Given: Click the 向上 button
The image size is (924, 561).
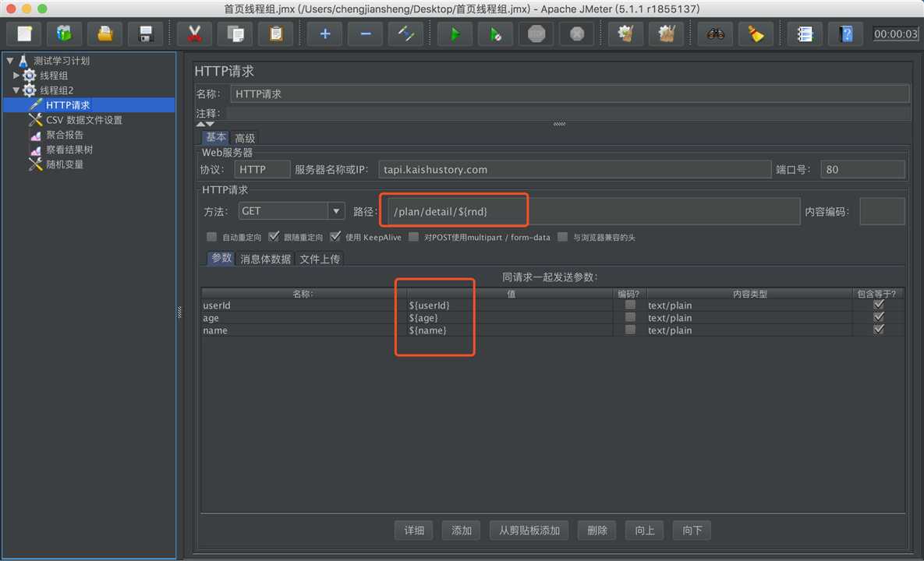Looking at the screenshot, I should click(645, 531).
